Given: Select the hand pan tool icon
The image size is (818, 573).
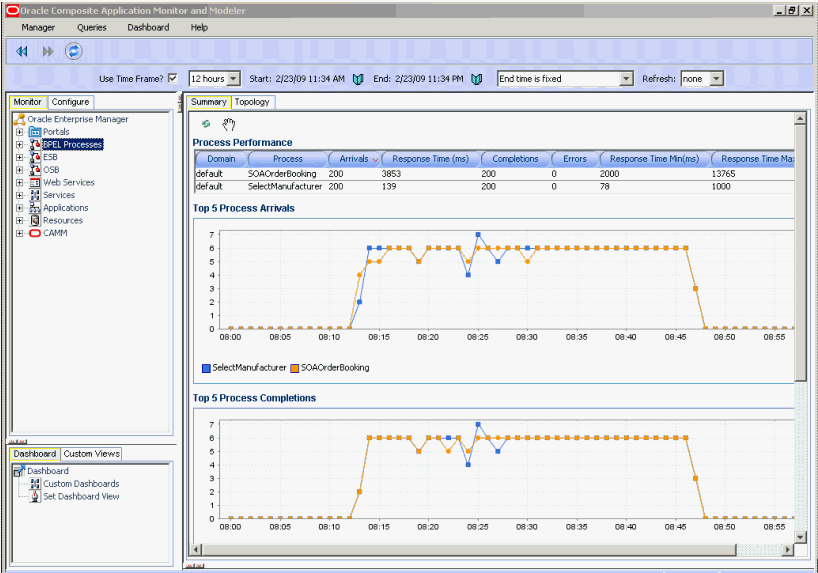Looking at the screenshot, I should 229,123.
